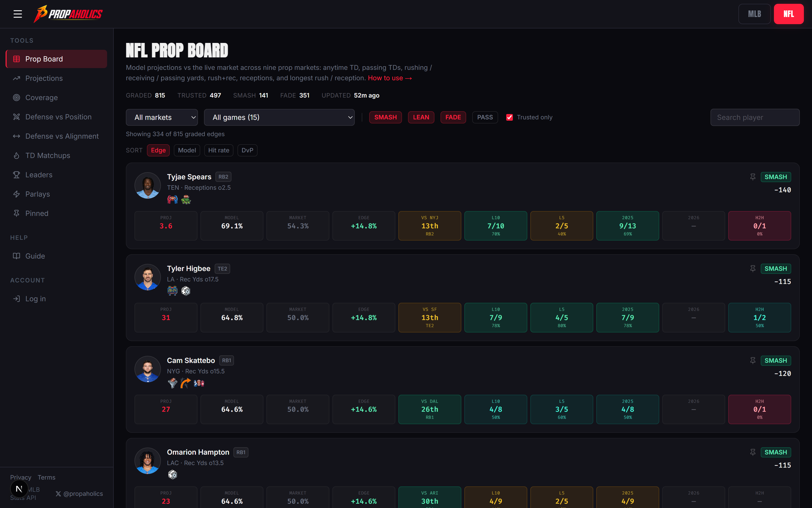Viewport: 812px width, 508px height.
Task: Click the funnel badge under Cam Skattebo
Action: point(173,383)
